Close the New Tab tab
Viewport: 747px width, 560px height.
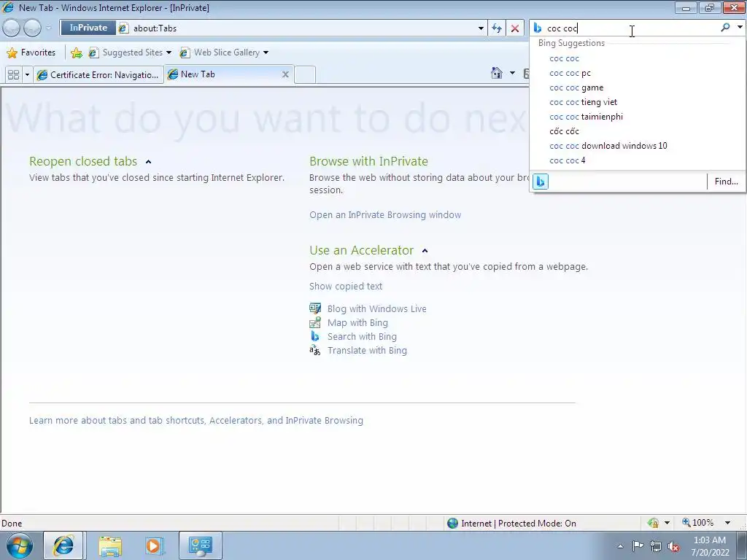pyautogui.click(x=285, y=74)
